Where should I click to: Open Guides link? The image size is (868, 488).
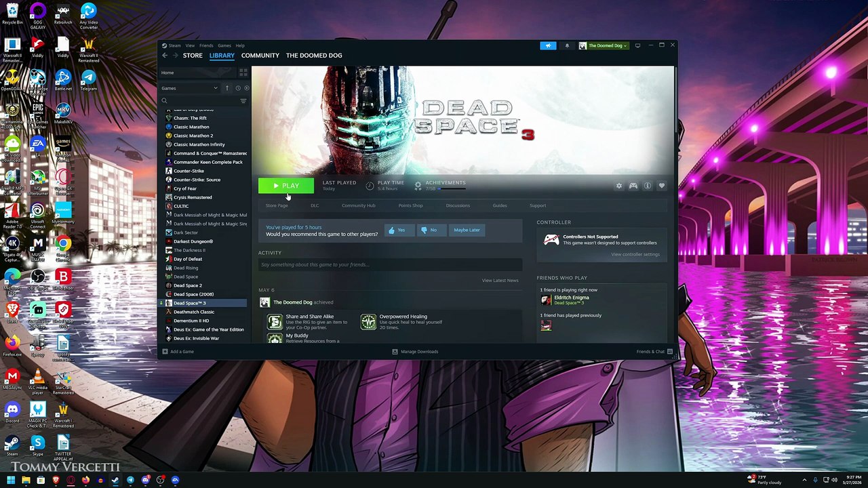(x=500, y=205)
